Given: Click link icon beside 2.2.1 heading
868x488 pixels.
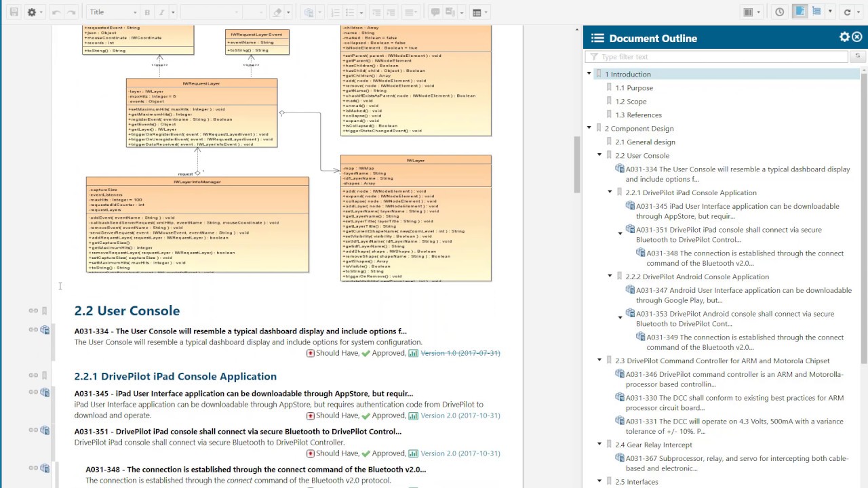Looking at the screenshot, I should 33,375.
